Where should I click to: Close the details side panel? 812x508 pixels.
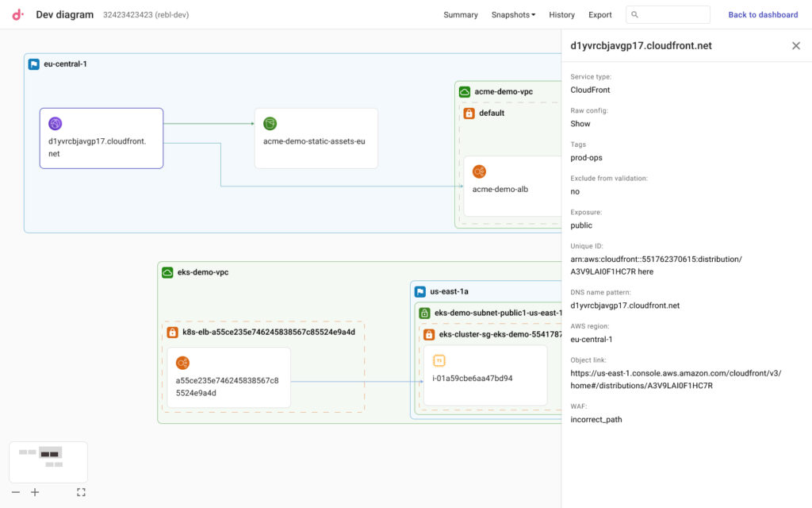796,45
